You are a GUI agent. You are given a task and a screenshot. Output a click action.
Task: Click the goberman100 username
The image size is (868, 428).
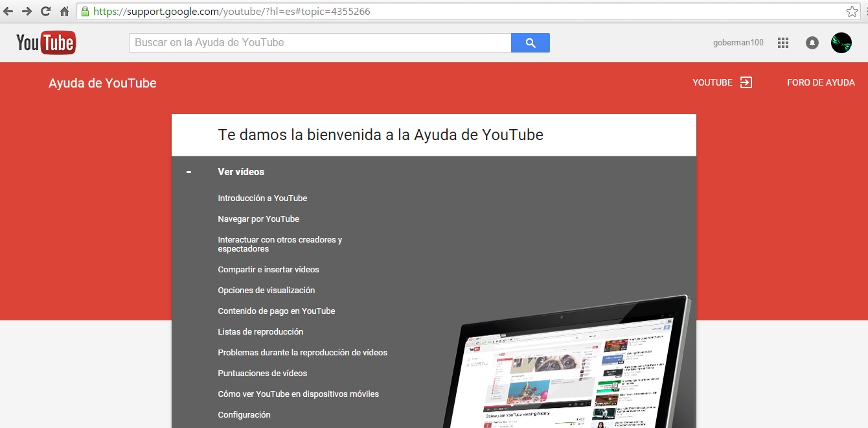[738, 43]
